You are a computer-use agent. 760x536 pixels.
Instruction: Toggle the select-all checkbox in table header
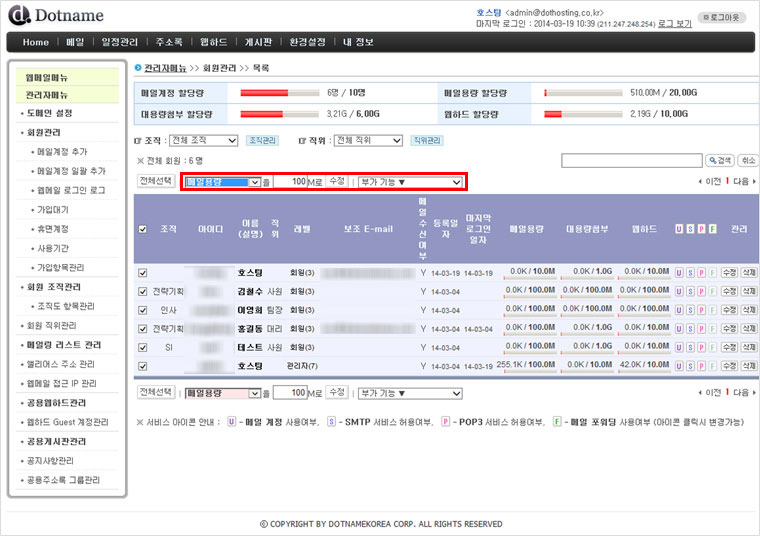[142, 229]
